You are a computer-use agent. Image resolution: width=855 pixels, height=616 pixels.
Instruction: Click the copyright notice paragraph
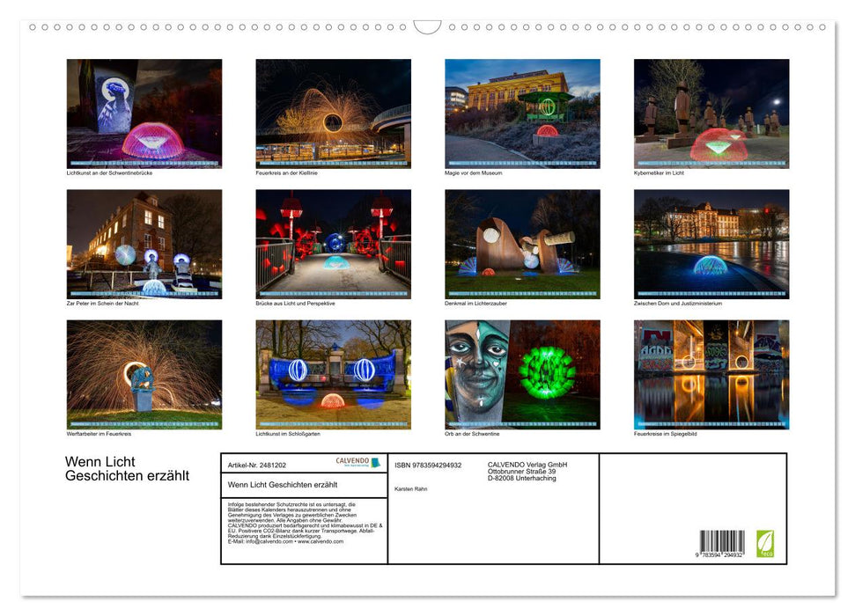pos(305,522)
